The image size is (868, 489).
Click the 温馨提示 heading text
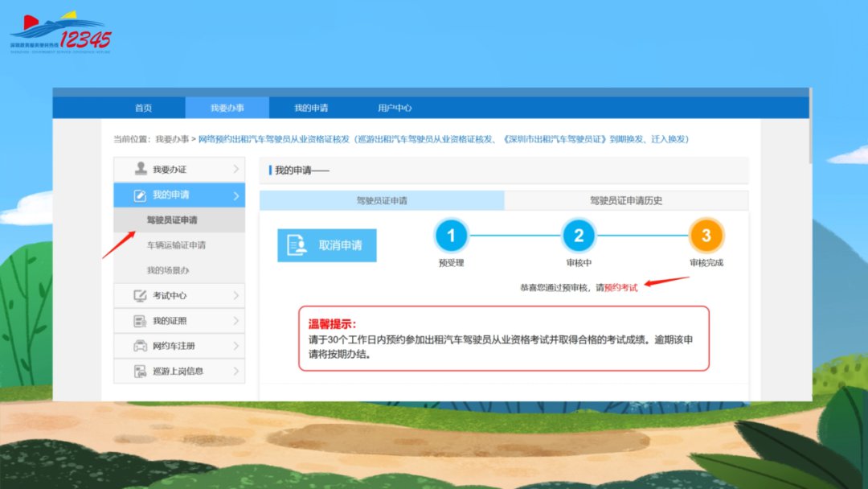click(x=332, y=324)
